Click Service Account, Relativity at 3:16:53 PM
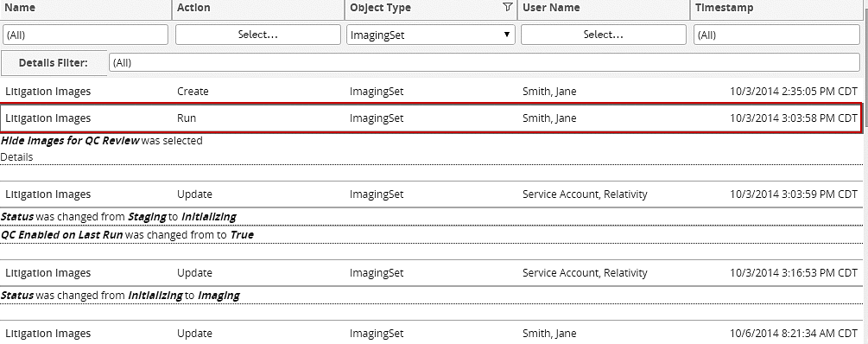 point(585,273)
